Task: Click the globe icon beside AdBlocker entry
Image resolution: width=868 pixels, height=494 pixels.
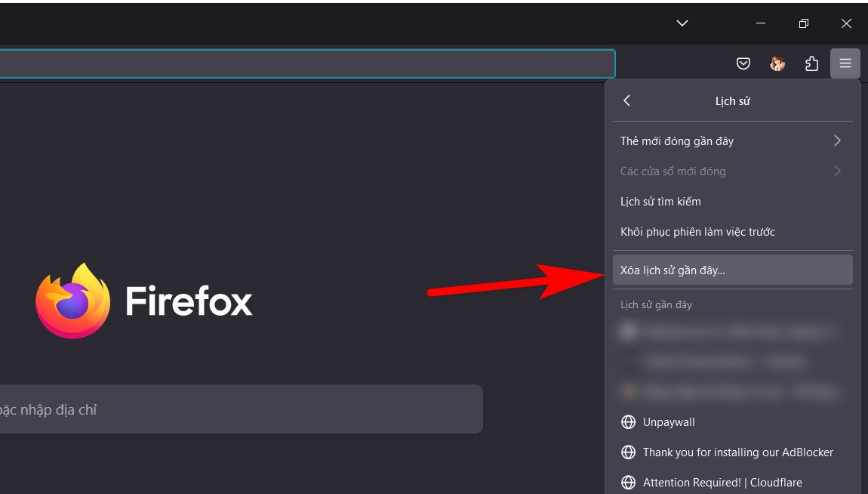Action: (628, 452)
